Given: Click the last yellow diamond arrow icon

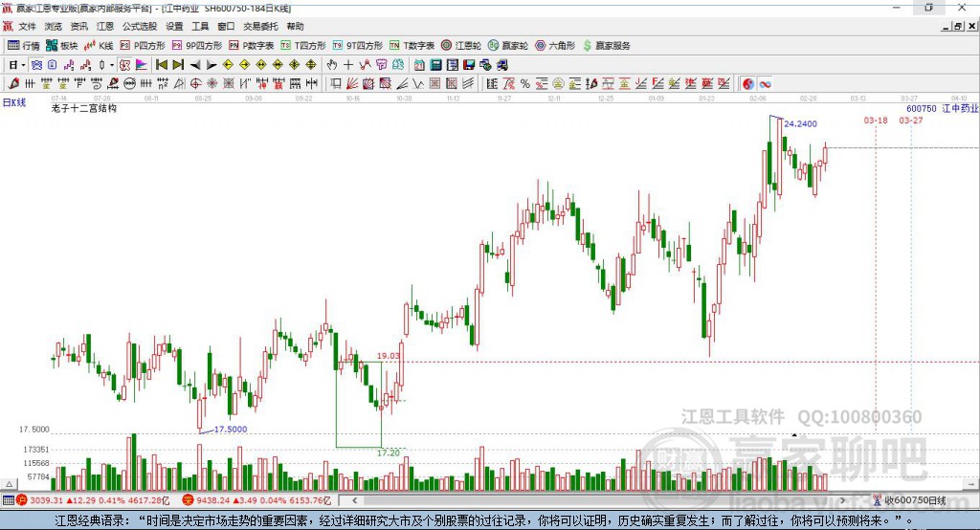Looking at the screenshot, I should (x=311, y=65).
